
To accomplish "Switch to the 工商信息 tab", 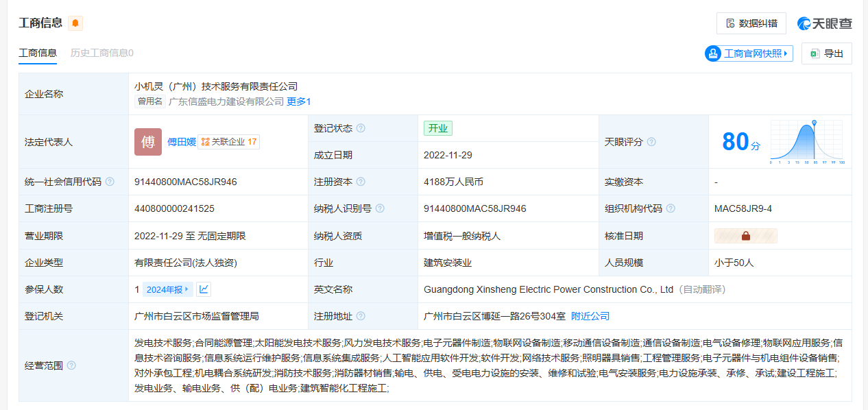I will point(38,53).
